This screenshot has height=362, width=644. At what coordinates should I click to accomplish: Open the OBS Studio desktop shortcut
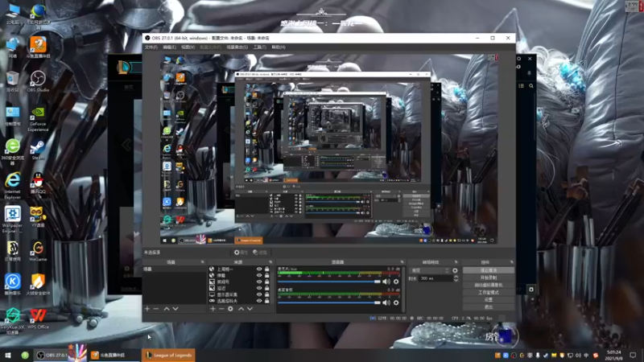38,81
